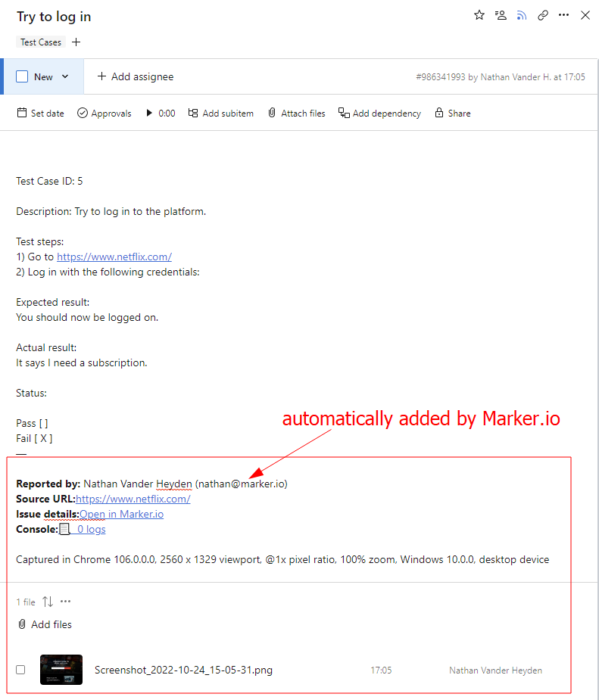Click Add subitem
The image size is (599, 700).
(220, 114)
